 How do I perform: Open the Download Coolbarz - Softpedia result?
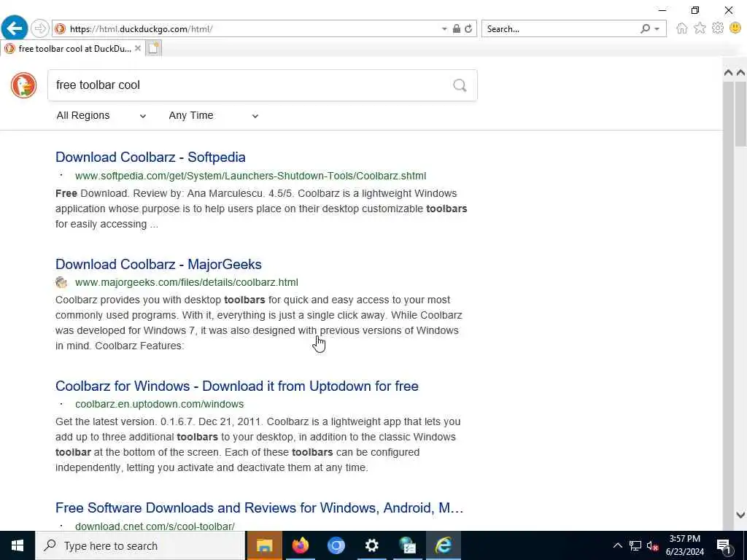click(150, 157)
